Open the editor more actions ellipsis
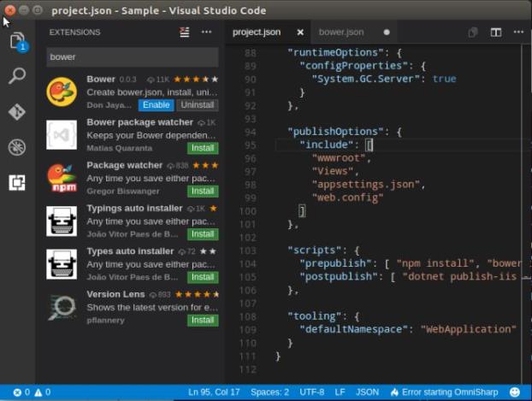Image resolution: width=532 pixels, height=401 pixels. coord(517,32)
